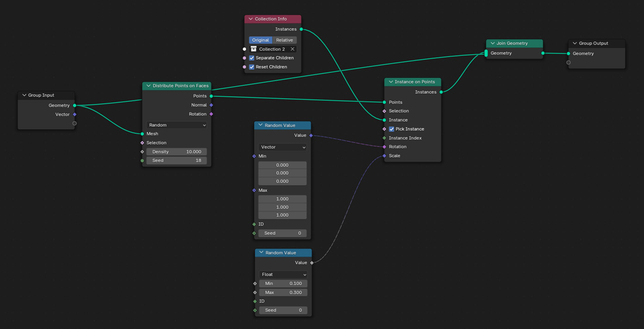Toggle the Pick Instance checkbox

pos(392,129)
